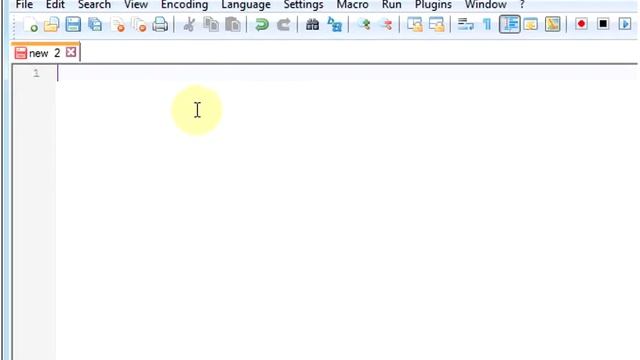The width and height of the screenshot is (640, 360).
Task: Cut selection with the scissors icon
Action: point(189,24)
